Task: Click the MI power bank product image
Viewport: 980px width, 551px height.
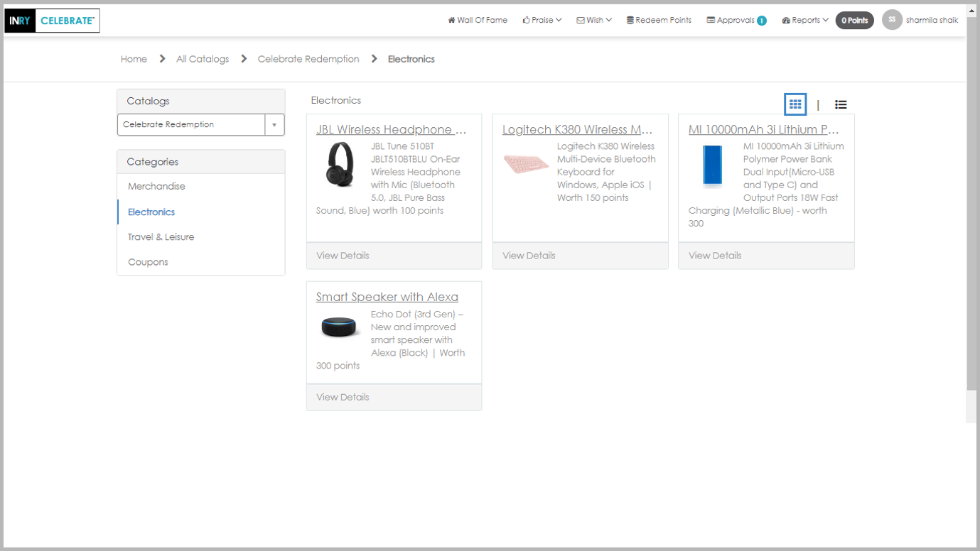Action: [713, 165]
